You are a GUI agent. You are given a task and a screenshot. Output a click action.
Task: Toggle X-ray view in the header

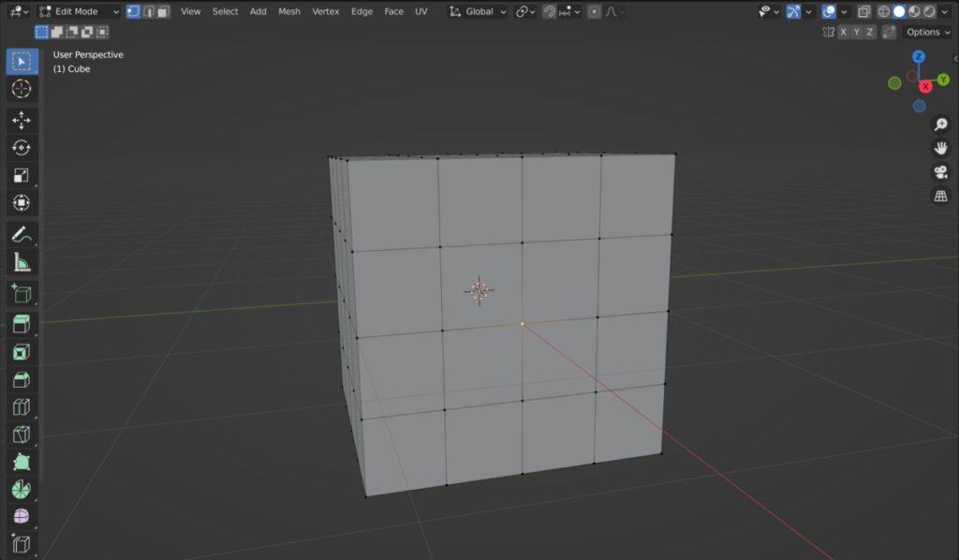pyautogui.click(x=863, y=11)
